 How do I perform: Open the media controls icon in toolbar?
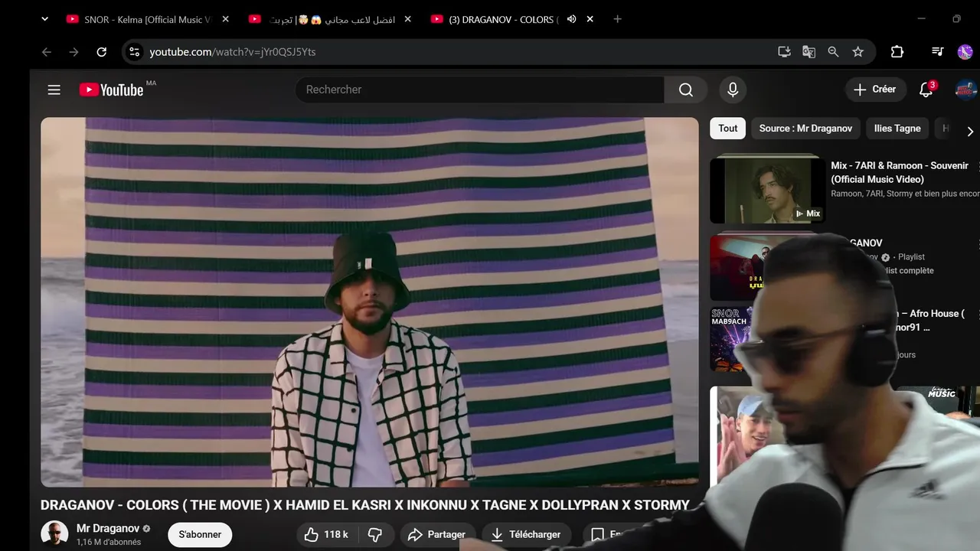point(938,52)
